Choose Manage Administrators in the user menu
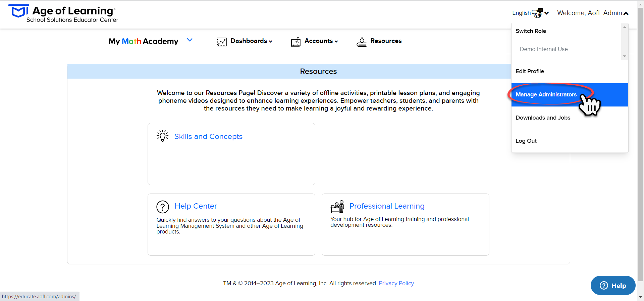 (570, 95)
